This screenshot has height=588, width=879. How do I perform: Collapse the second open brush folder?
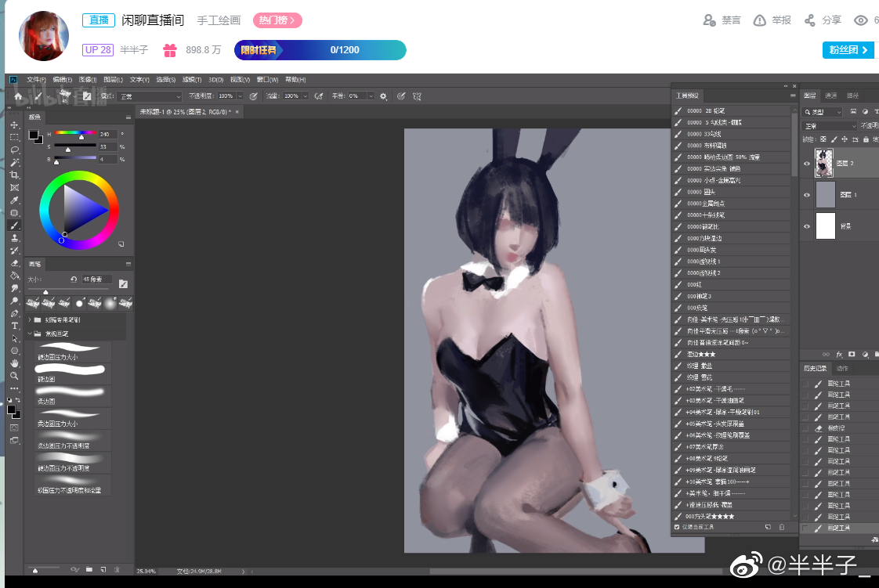(x=30, y=334)
